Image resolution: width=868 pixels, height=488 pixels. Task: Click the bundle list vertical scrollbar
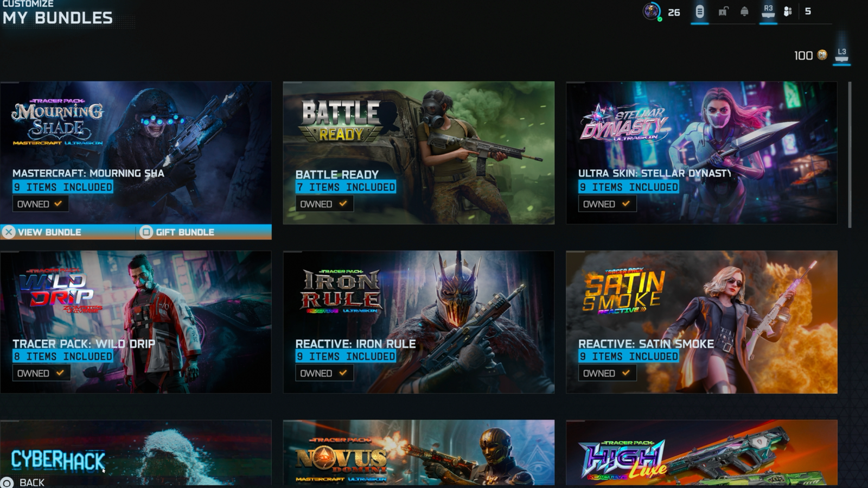(x=850, y=155)
